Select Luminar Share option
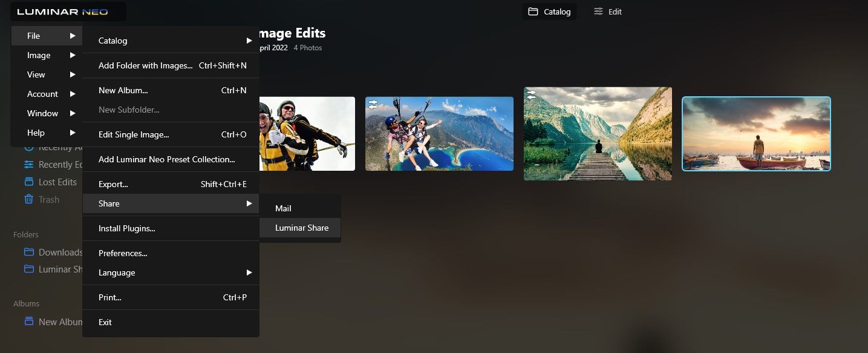 (x=300, y=228)
